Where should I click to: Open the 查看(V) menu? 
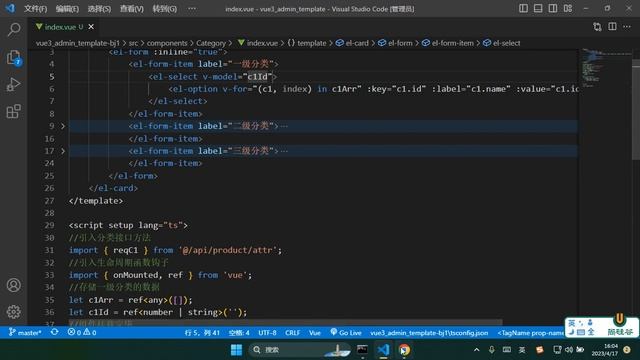(131, 9)
